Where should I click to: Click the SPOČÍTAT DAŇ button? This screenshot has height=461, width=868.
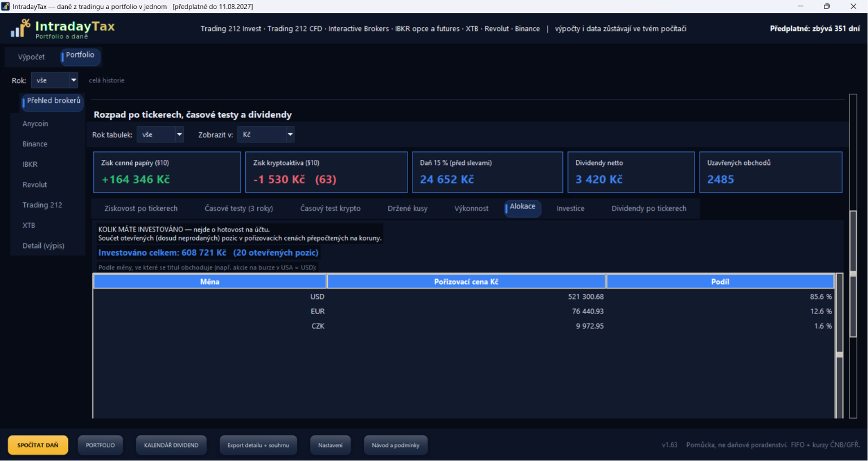pos(38,445)
